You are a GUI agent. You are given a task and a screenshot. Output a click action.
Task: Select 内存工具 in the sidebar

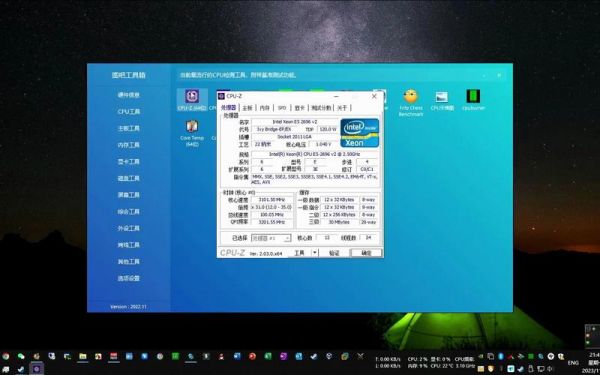pyautogui.click(x=129, y=145)
